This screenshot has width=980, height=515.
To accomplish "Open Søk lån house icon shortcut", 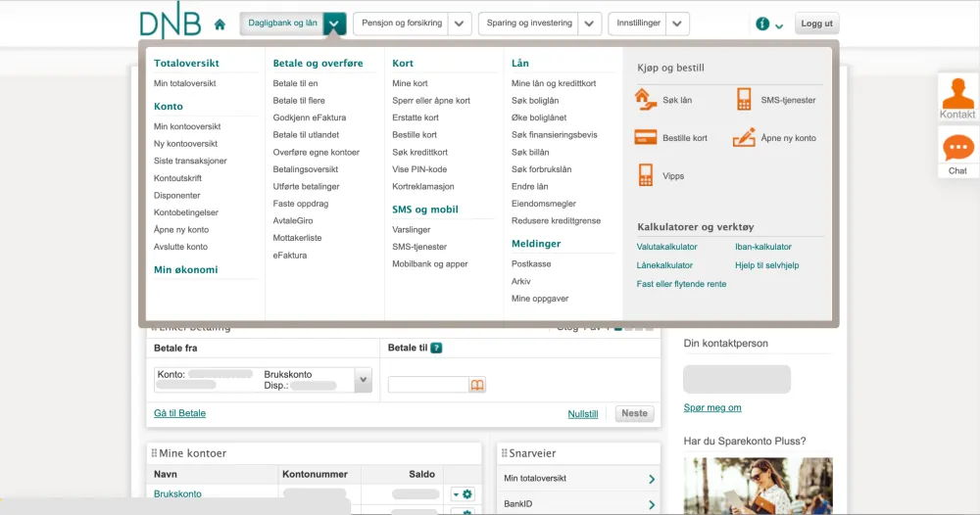I will click(x=644, y=99).
